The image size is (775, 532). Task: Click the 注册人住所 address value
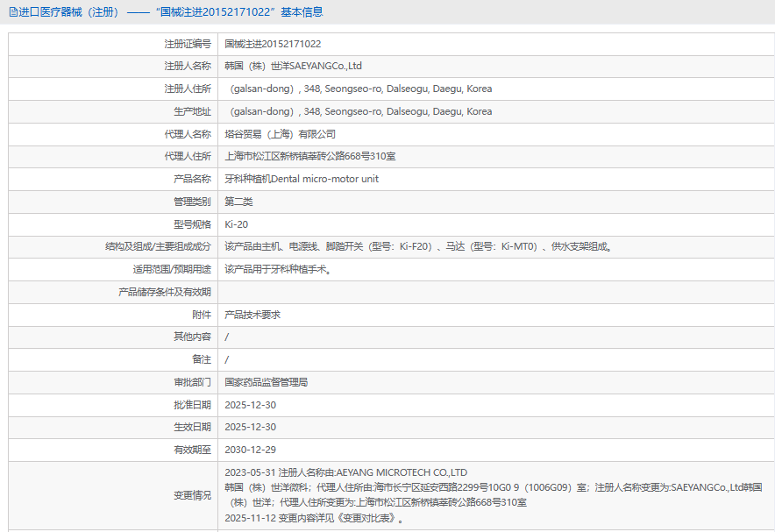359,89
